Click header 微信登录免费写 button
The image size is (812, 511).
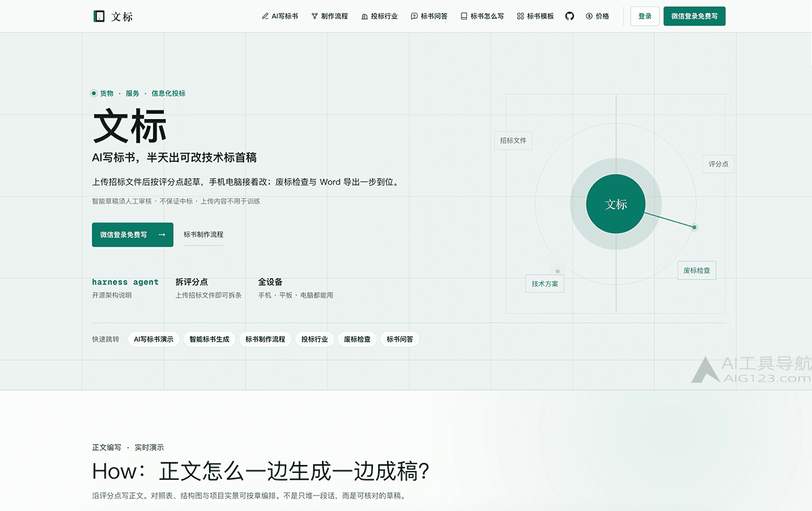point(694,16)
